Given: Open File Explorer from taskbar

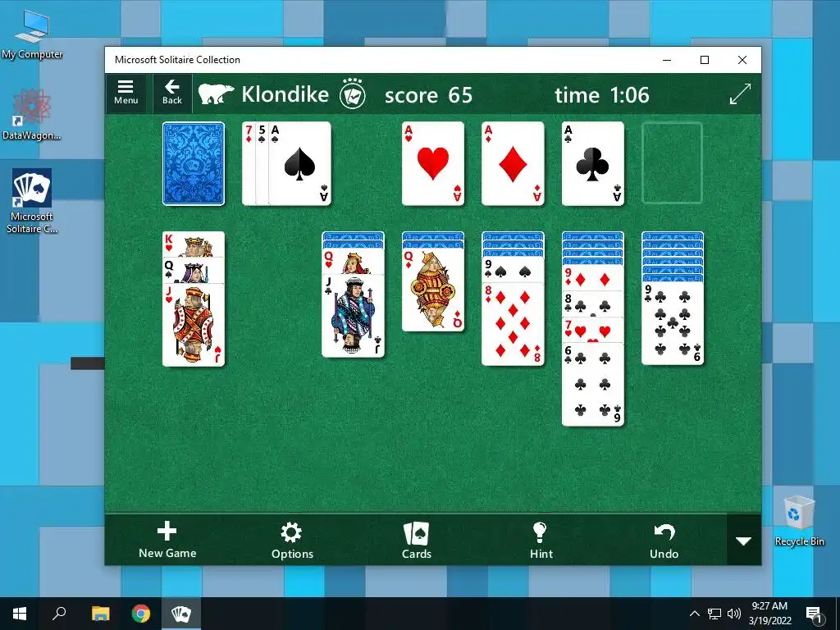Looking at the screenshot, I should [100, 614].
